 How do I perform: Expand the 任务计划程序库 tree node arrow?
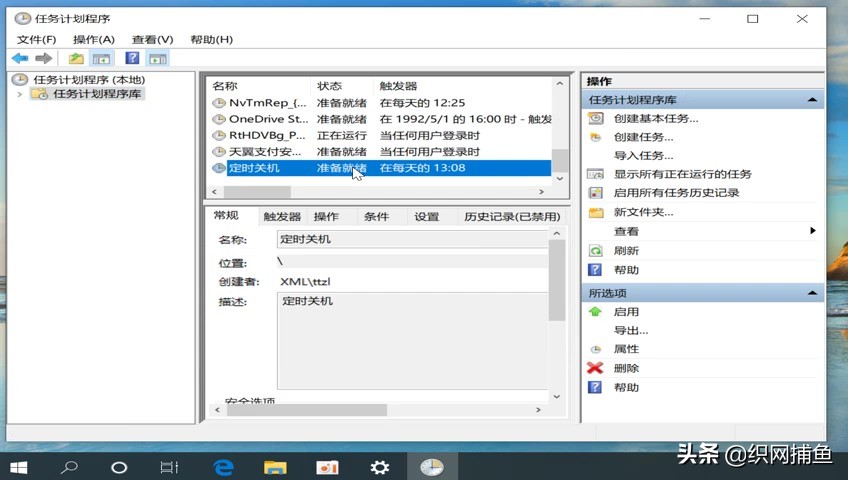point(20,94)
